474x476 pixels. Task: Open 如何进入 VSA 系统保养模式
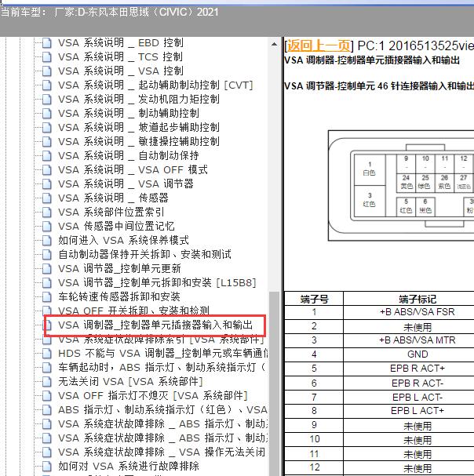point(123,241)
